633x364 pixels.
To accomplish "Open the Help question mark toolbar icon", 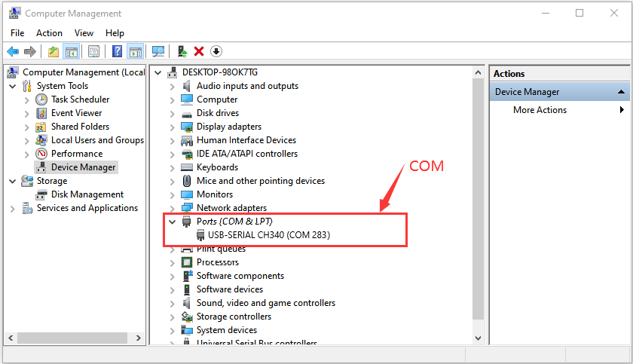I will click(x=117, y=51).
